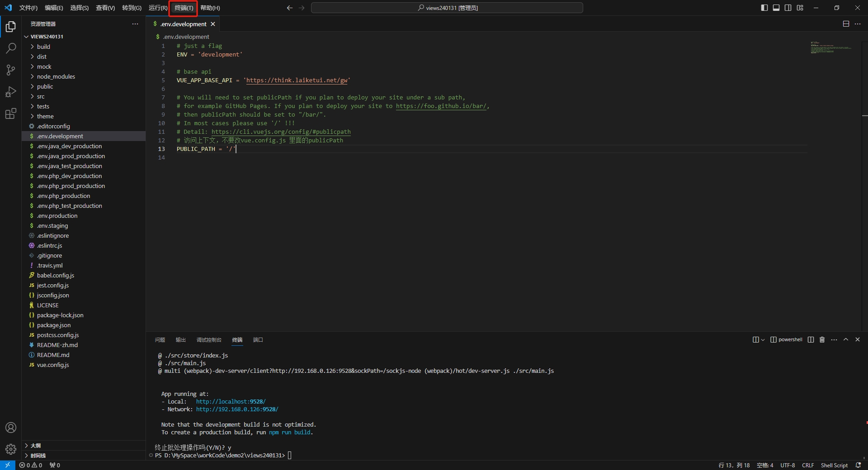Open the Search view in activity bar
This screenshot has height=470, width=868.
pos(11,48)
